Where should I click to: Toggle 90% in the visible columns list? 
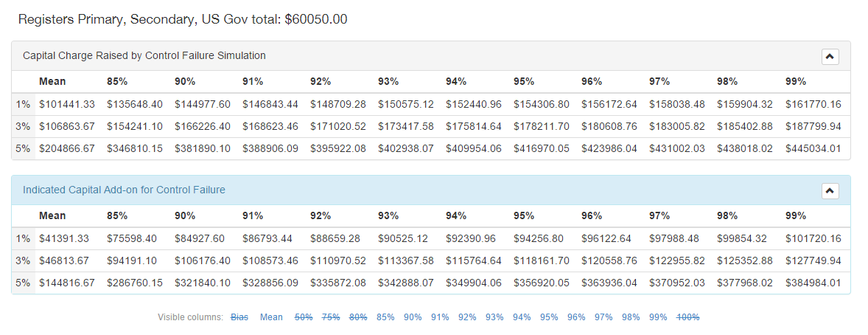coord(413,317)
